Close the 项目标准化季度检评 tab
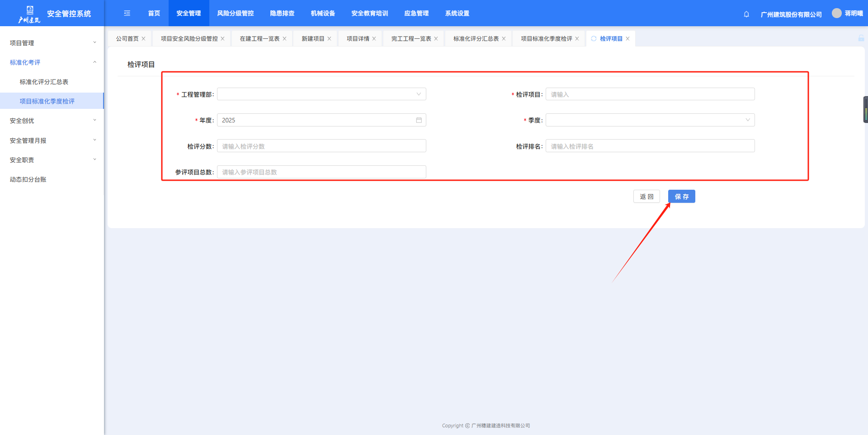 pos(577,39)
